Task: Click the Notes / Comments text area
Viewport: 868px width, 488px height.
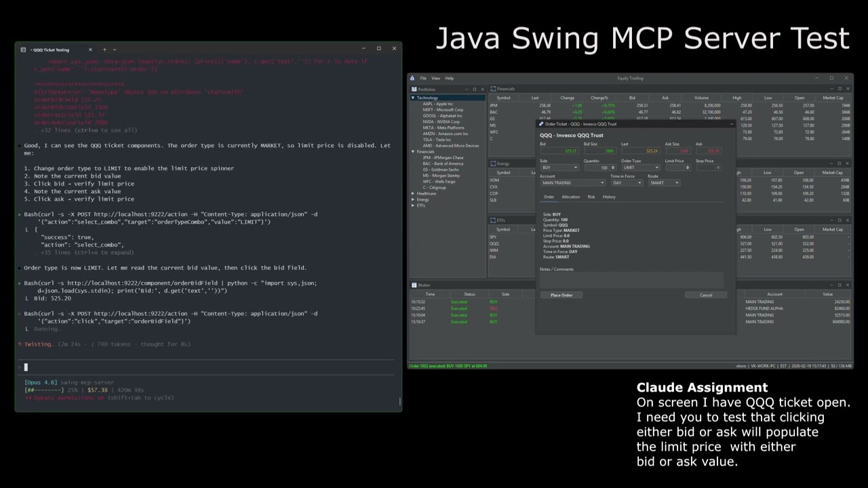Action: coord(631,280)
